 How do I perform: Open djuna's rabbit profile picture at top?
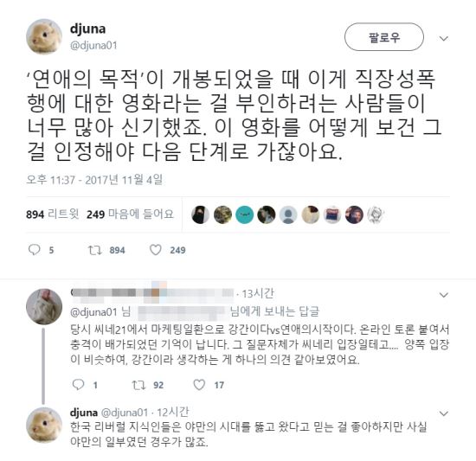pos(44,36)
